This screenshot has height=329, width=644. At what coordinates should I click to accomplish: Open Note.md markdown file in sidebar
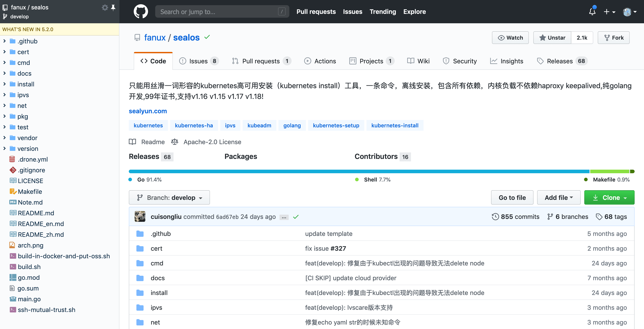tap(30, 202)
